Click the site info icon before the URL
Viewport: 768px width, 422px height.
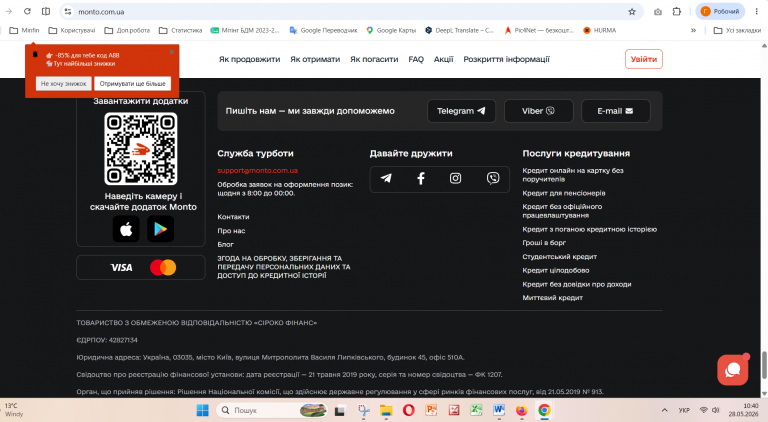68,12
